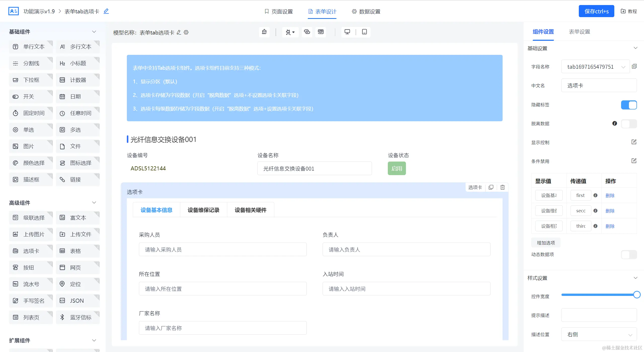Click the edit icon beside 显示控制
Screen dimensions: 644x352
[x=634, y=142]
